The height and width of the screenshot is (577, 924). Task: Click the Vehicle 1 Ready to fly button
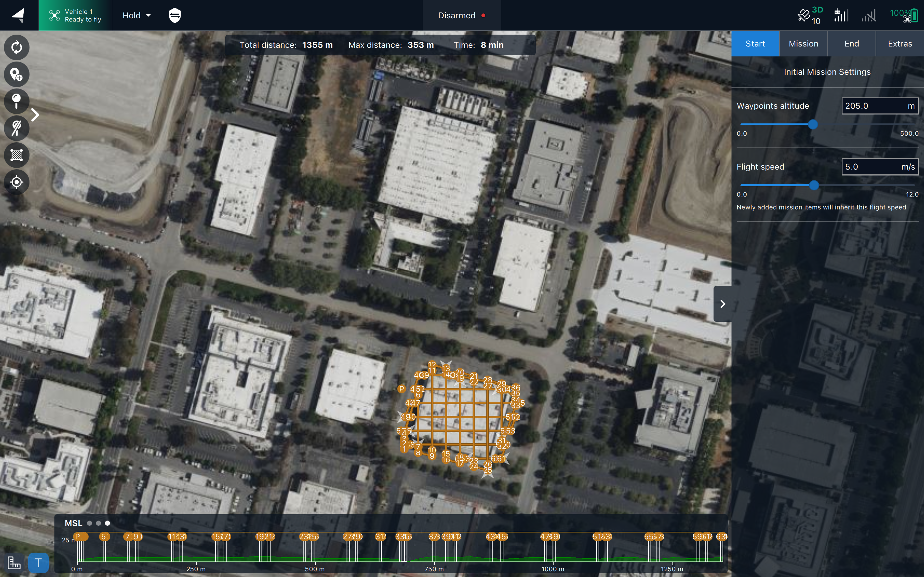75,15
